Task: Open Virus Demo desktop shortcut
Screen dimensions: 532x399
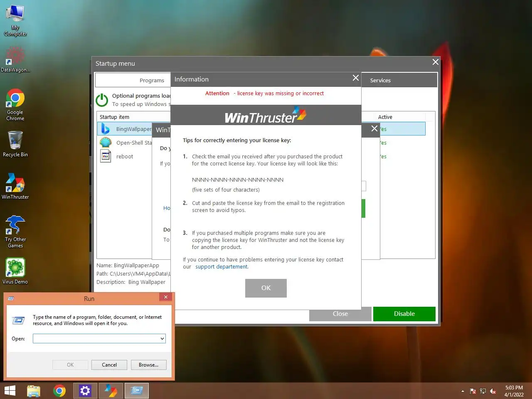Action: [x=15, y=271]
